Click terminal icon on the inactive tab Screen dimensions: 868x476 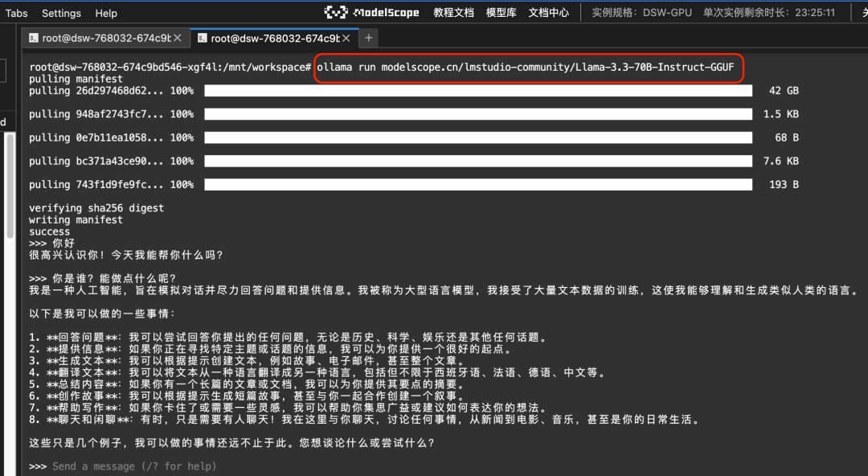[x=34, y=38]
